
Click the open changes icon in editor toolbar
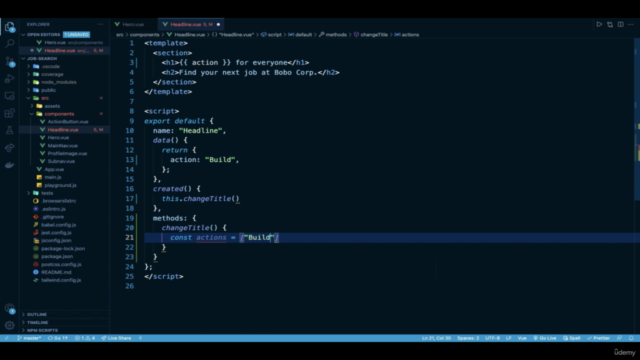(610, 24)
